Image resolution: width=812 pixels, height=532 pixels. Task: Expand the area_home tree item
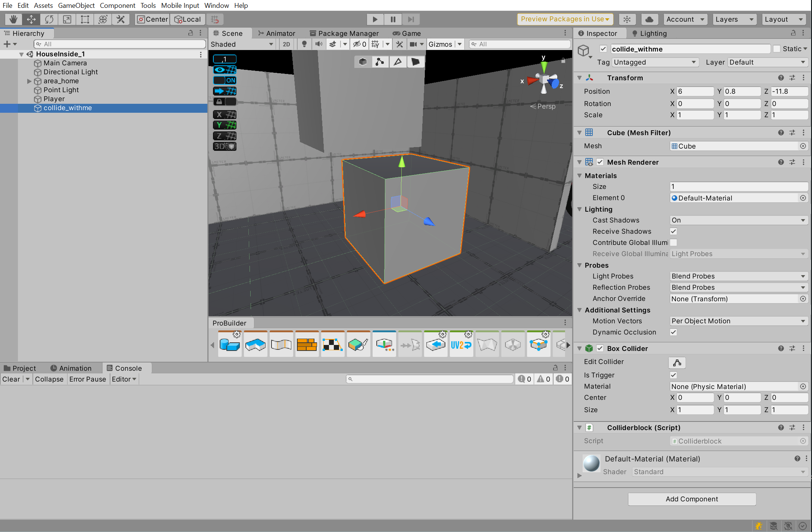click(x=29, y=81)
